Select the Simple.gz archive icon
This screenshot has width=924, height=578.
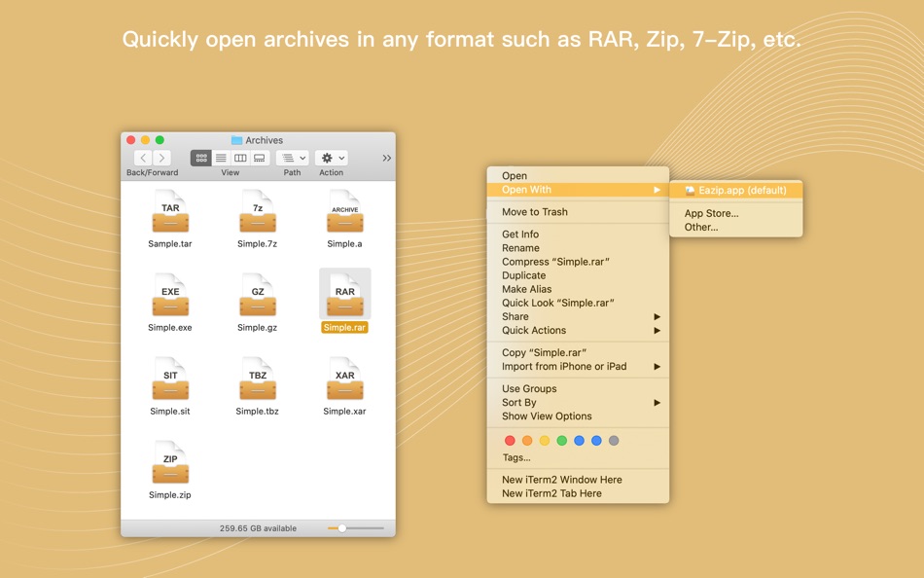click(x=258, y=295)
